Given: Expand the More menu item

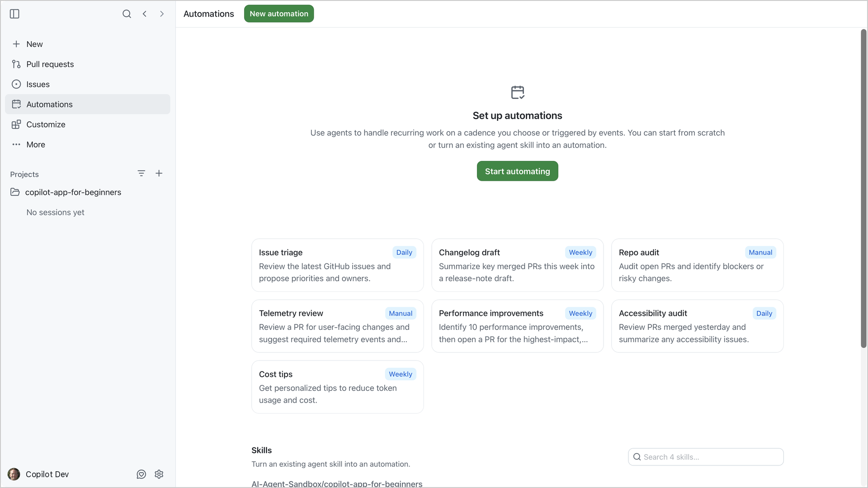Looking at the screenshot, I should pos(88,145).
